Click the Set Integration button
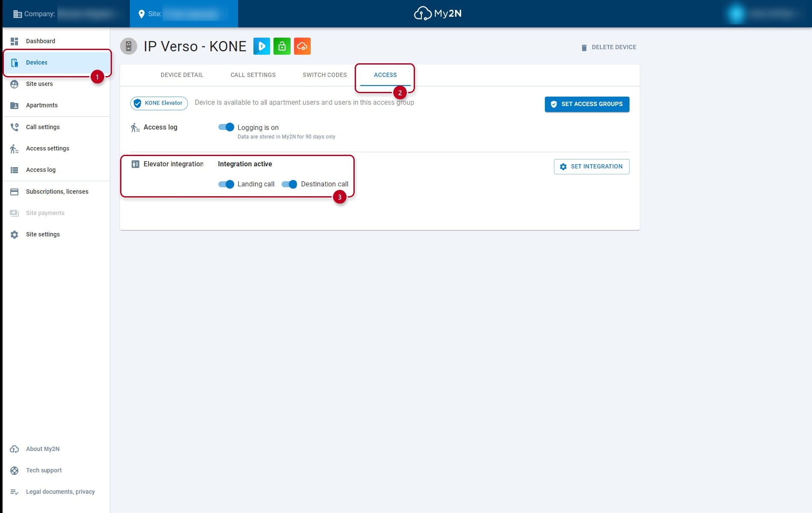812x513 pixels. click(591, 167)
